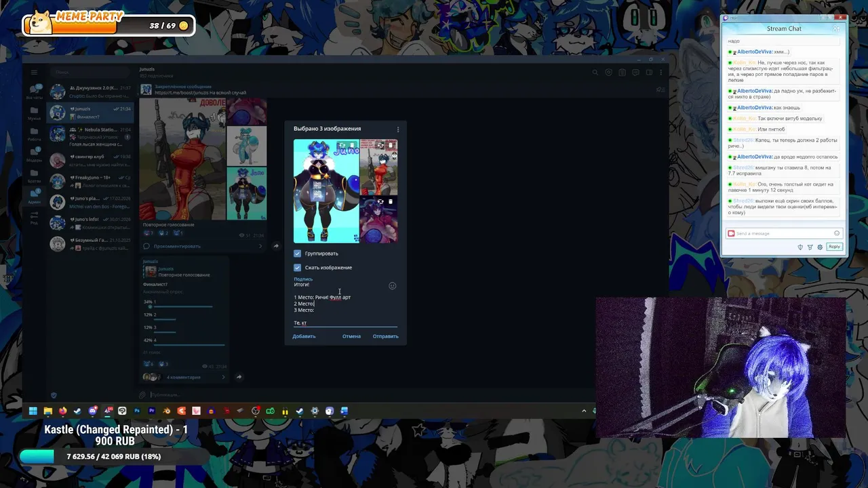
Task: Open the Ред. edit folders item
Action: [x=34, y=218]
